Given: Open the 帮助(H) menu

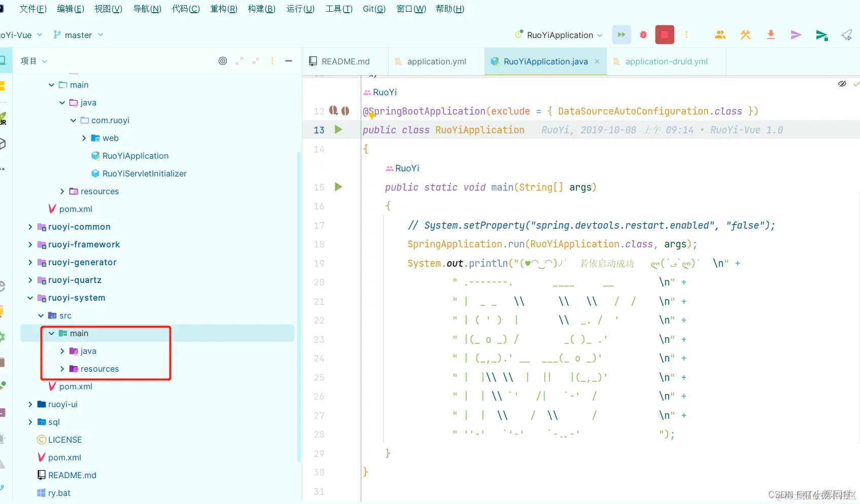Looking at the screenshot, I should 450,9.
